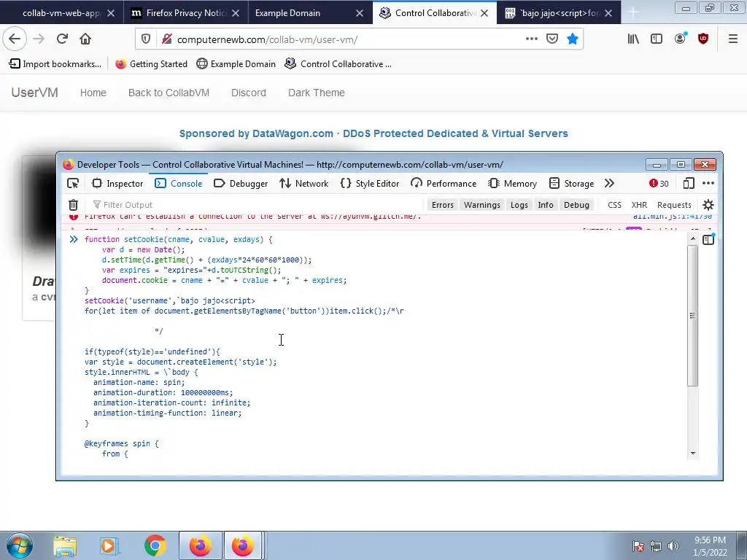Image resolution: width=747 pixels, height=560 pixels.
Task: Switch console to single-line editor mode
Action: click(x=708, y=239)
